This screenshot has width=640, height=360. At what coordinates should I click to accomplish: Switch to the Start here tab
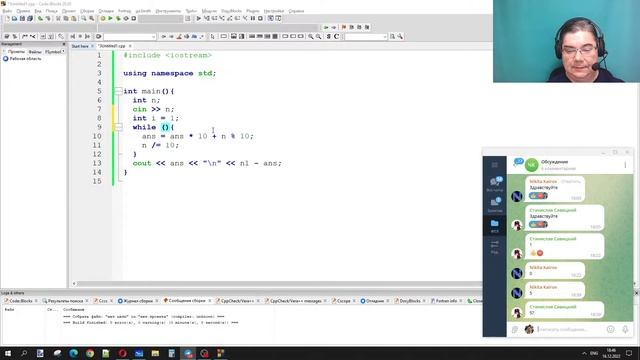80,46
